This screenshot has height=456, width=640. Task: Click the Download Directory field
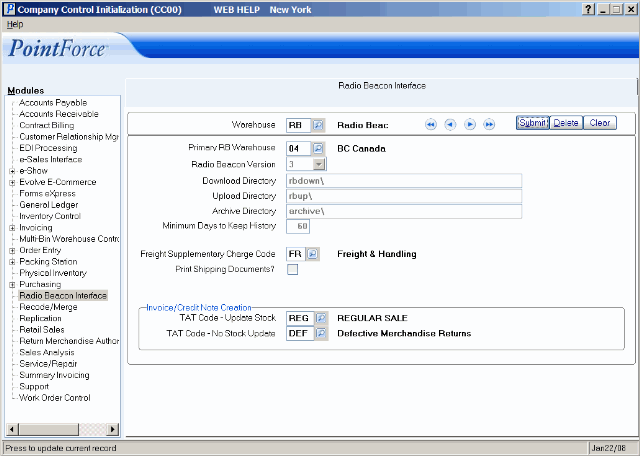[404, 180]
